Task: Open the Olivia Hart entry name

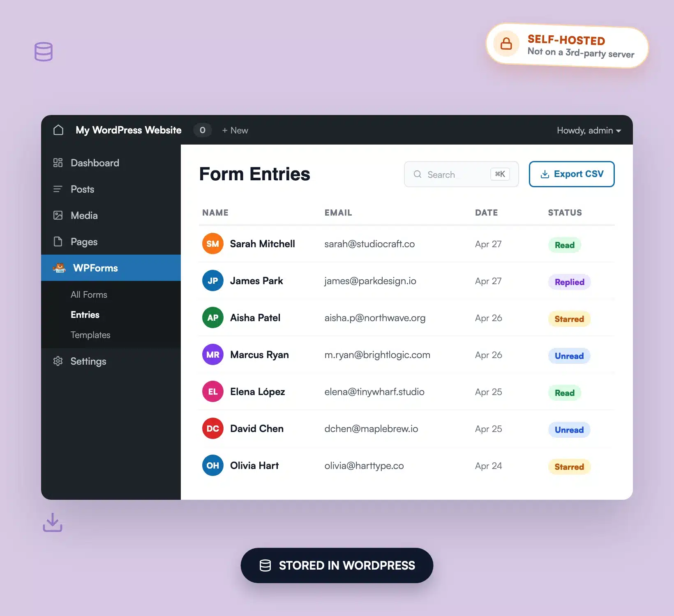Action: [x=254, y=465]
